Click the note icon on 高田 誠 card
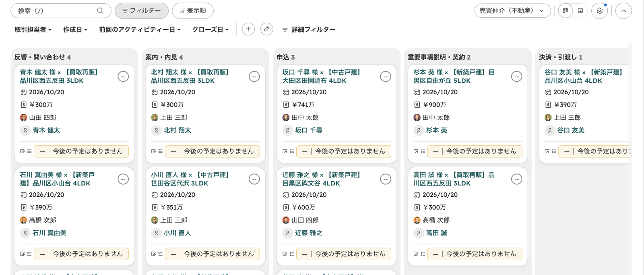The width and height of the screenshot is (644, 275). point(416,254)
